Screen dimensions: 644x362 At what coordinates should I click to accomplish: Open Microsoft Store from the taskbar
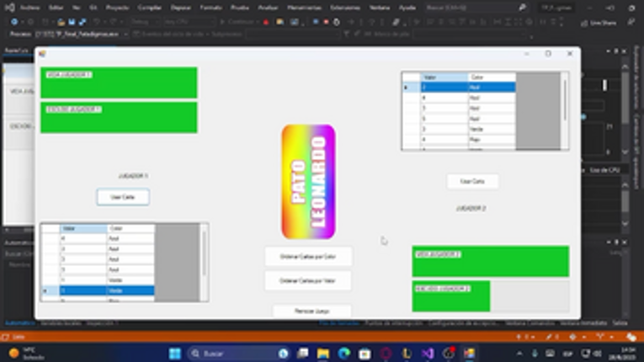[x=365, y=354]
